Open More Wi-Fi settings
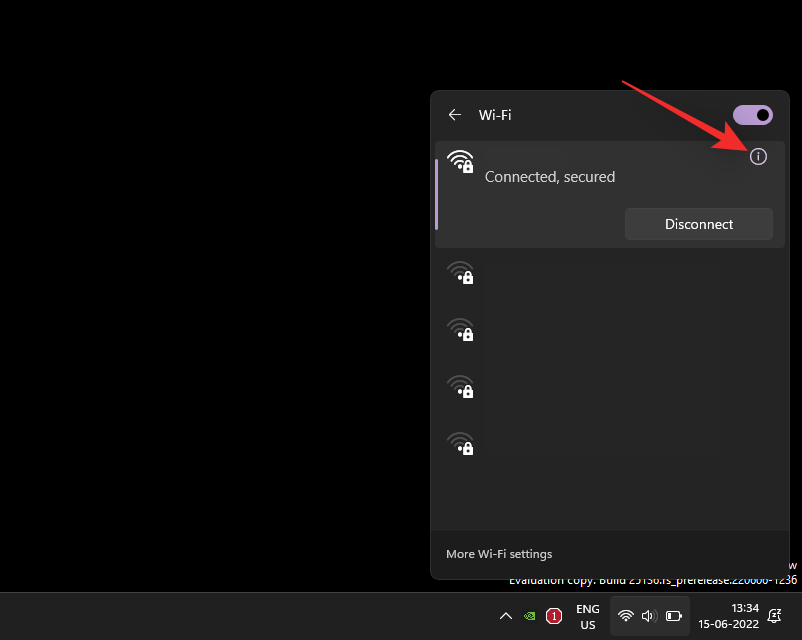Viewport: 802px width, 640px height. click(x=499, y=553)
